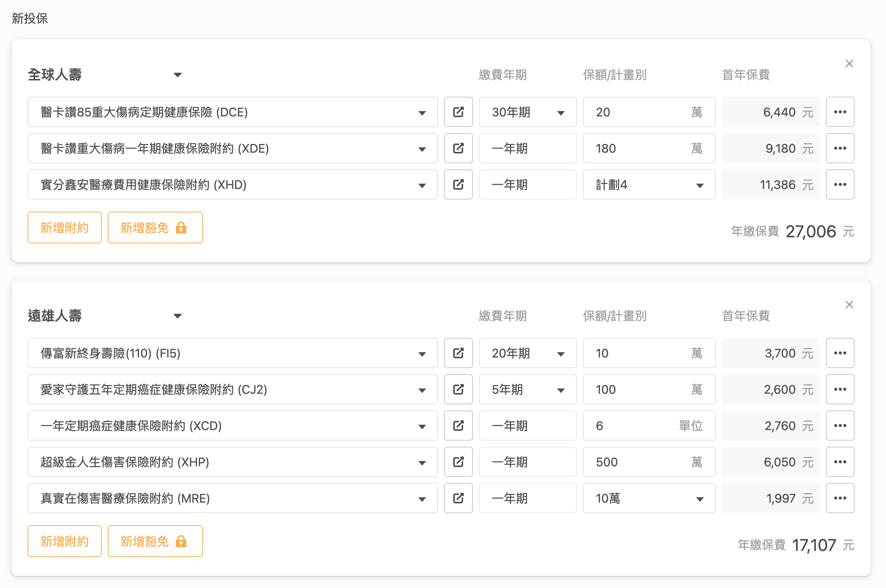This screenshot has width=886, height=588.
Task: Open product dropdown showing 超級金人生傷害保險附約 (XHP)
Action: 232,462
